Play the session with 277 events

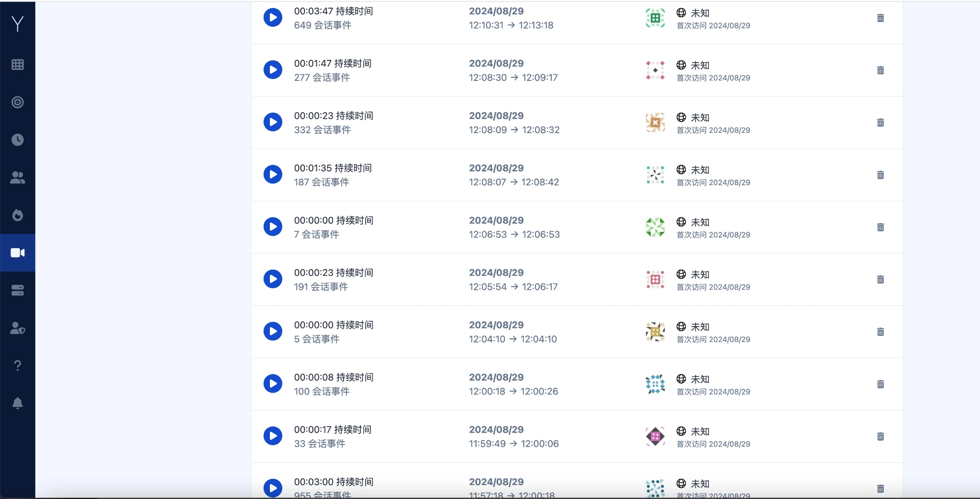273,70
